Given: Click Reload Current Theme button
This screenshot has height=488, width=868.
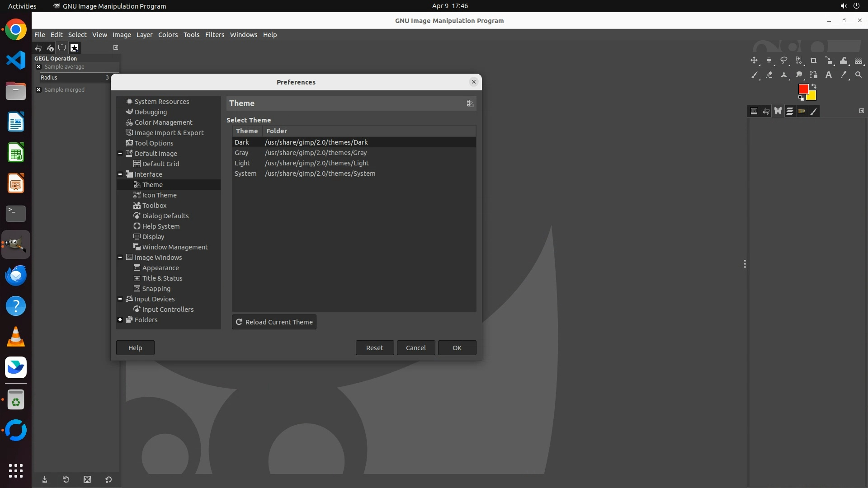Looking at the screenshot, I should coord(274,322).
